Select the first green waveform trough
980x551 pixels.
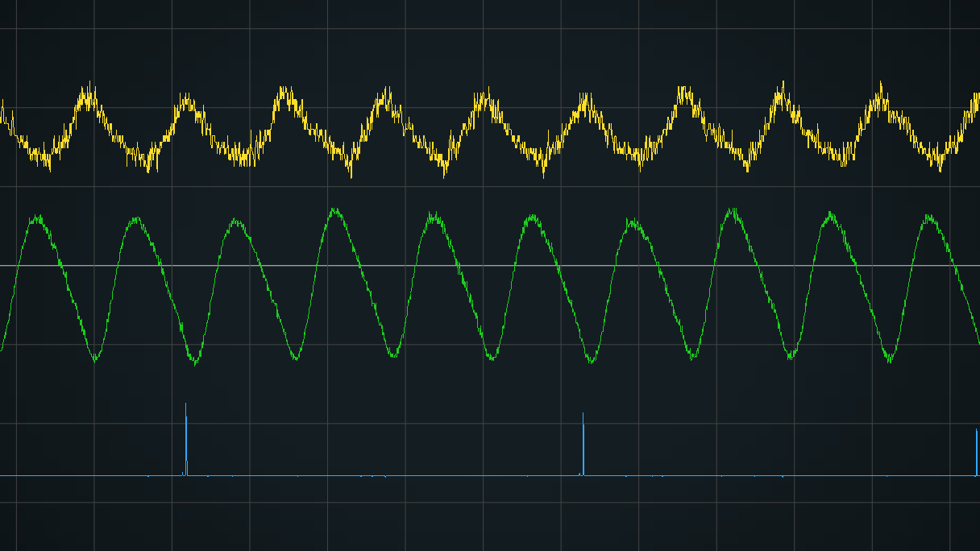95,358
